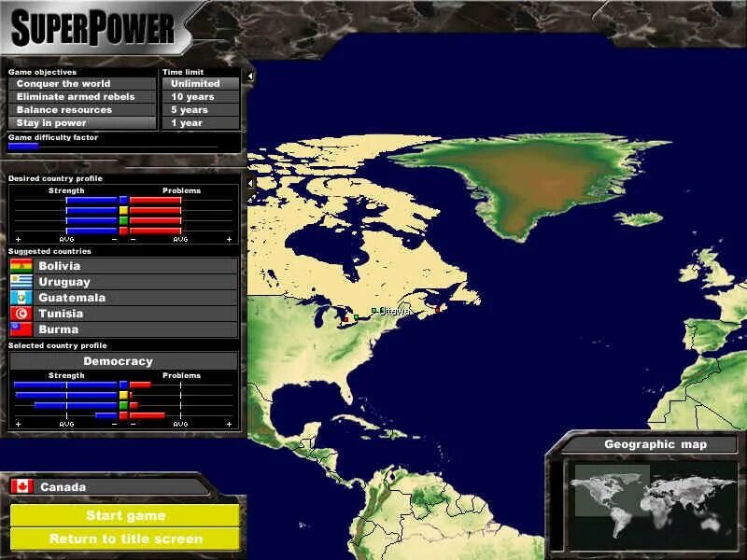Click red category square in selected country profile
This screenshot has width=747, height=560.
click(123, 415)
